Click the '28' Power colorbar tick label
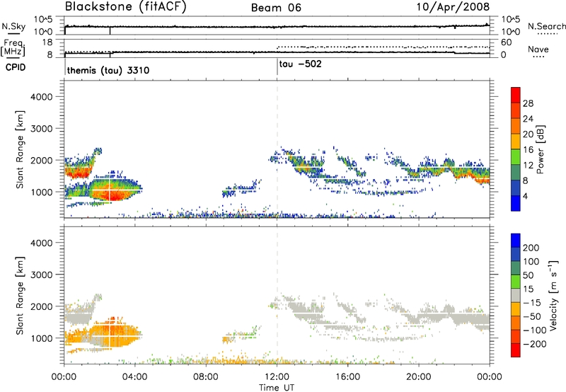Viewport: 566px width, 392px height. (x=528, y=103)
